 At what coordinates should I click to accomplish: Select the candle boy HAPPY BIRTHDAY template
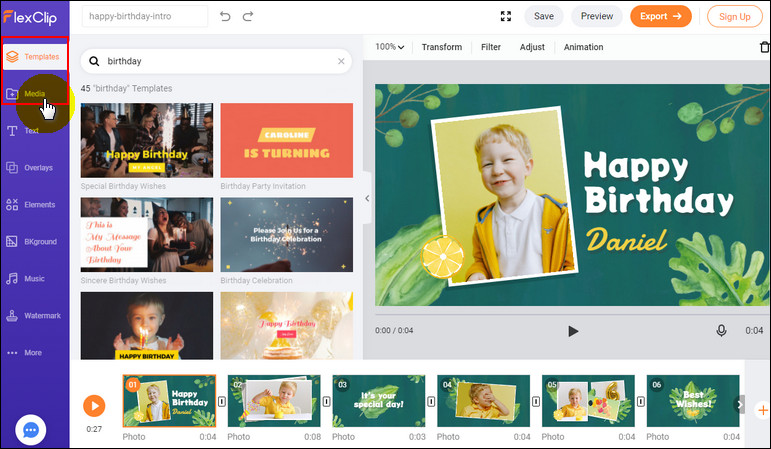pyautogui.click(x=147, y=326)
